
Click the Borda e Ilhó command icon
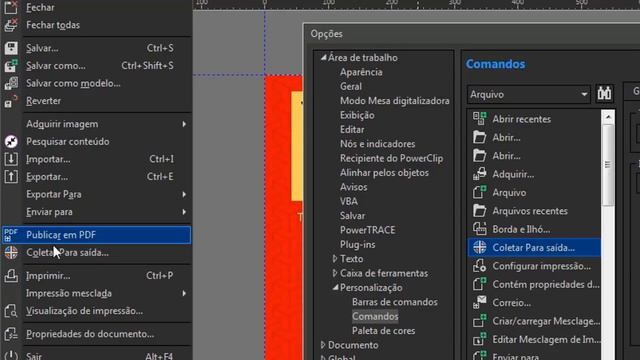click(480, 229)
